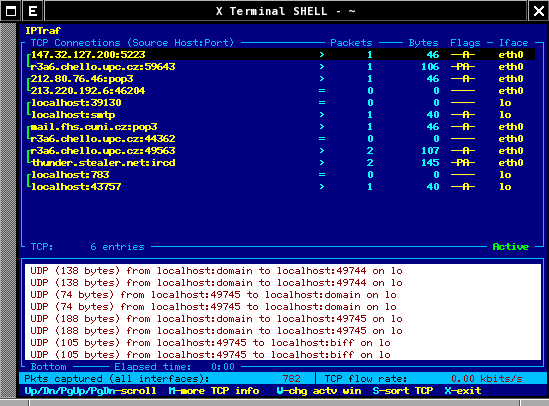
Task: Click second UDP 138 bytes log line
Action: [216, 282]
